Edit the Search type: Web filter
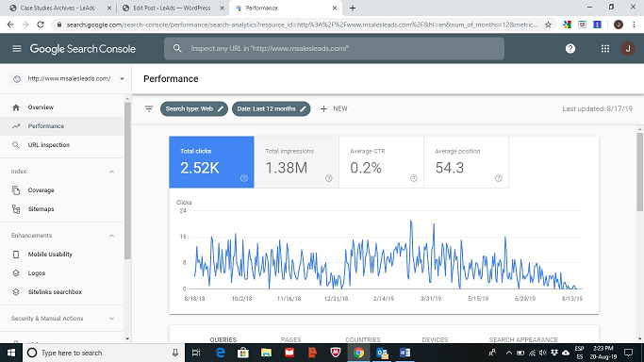Image resolution: width=644 pixels, height=362 pixels. point(194,108)
